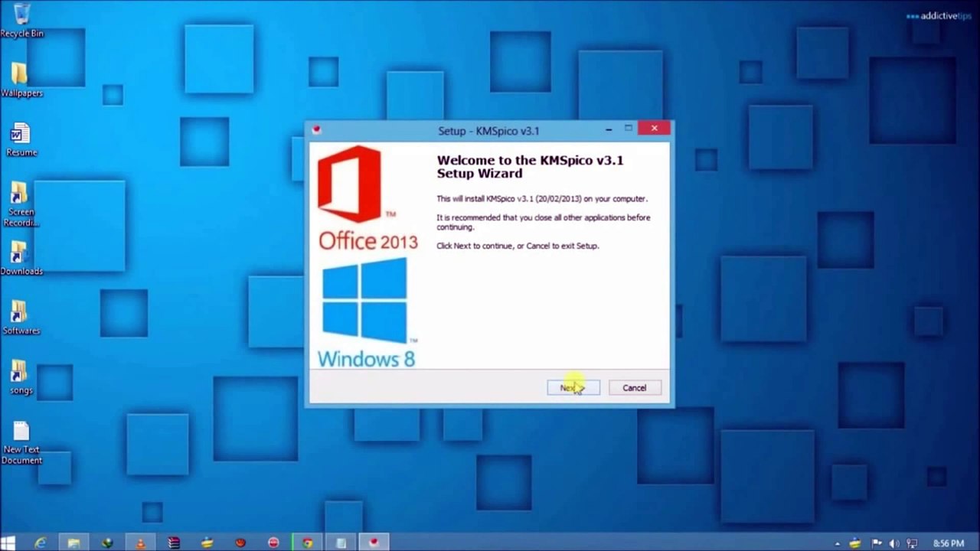Open the notepad document taskbar icon
This screenshot has height=551, width=980.
pyautogui.click(x=341, y=543)
